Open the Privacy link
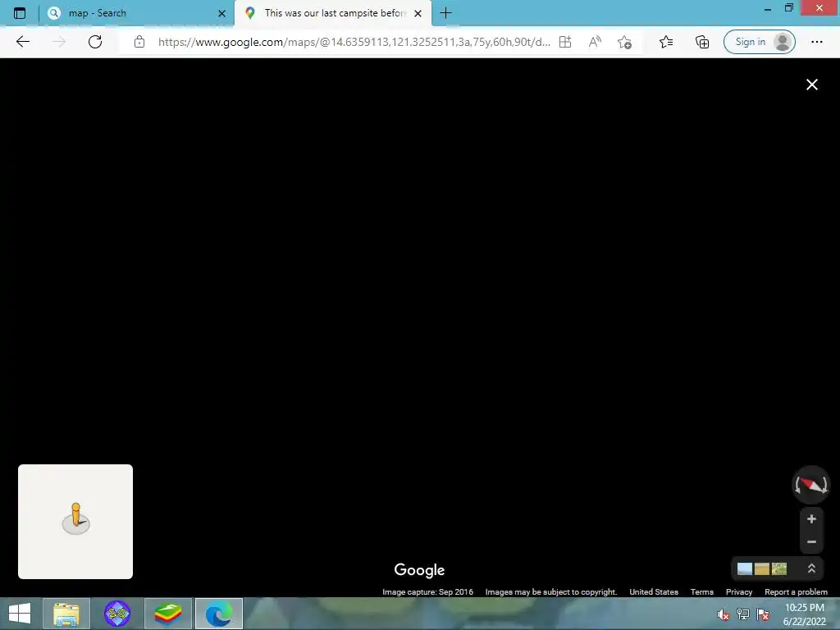Image resolution: width=840 pixels, height=630 pixels. click(x=739, y=592)
